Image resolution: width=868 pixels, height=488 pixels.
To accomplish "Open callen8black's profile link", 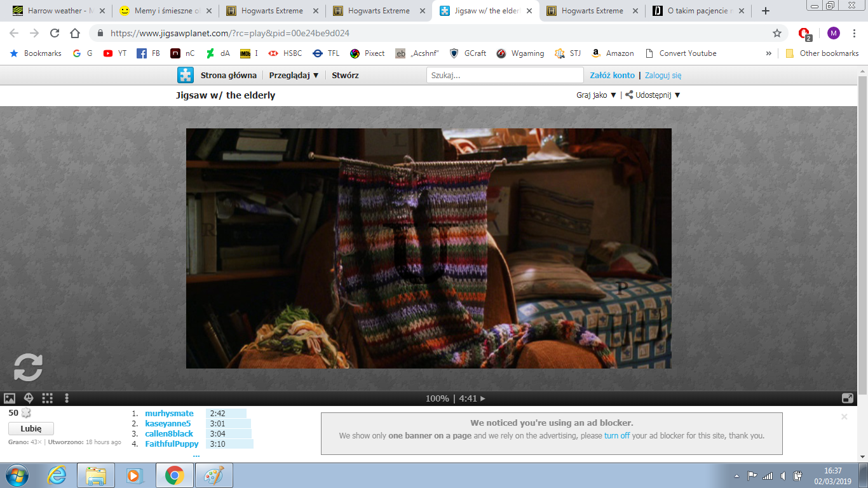I will click(x=169, y=433).
